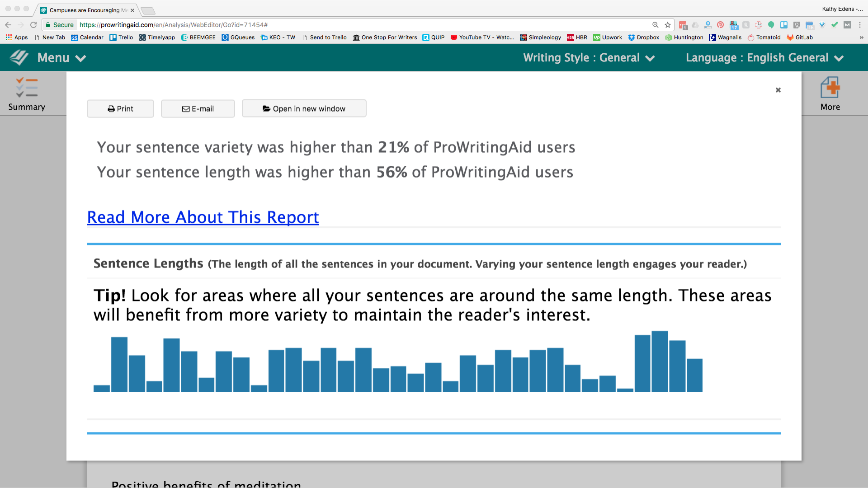Screen dimensions: 868x488
Task: Show hidden bookmarks overflow chevron
Action: 861,38
